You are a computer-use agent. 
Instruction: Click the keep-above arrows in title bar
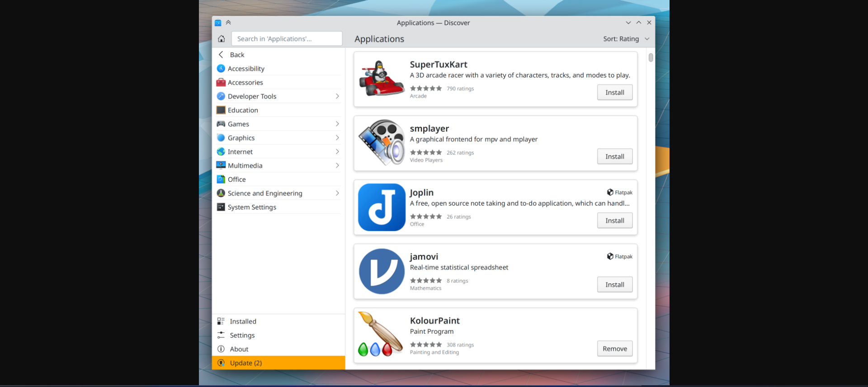[x=228, y=23]
